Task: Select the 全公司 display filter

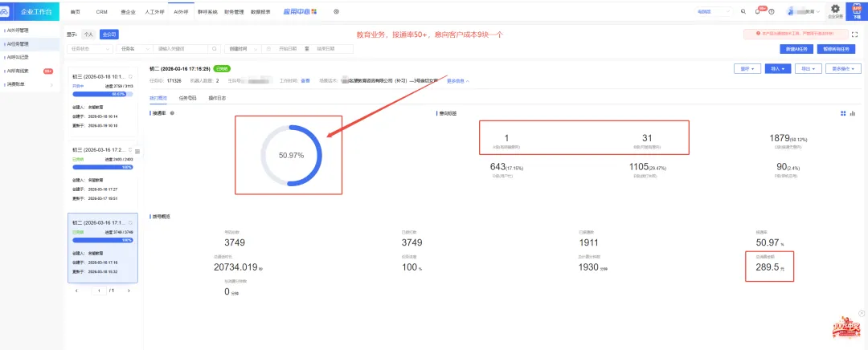Action: tap(109, 35)
